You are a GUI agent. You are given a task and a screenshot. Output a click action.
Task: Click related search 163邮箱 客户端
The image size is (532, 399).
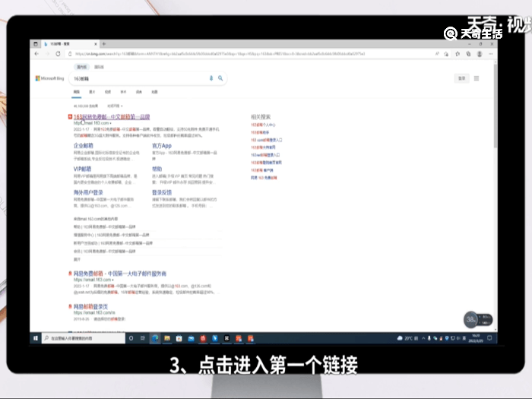(262, 170)
